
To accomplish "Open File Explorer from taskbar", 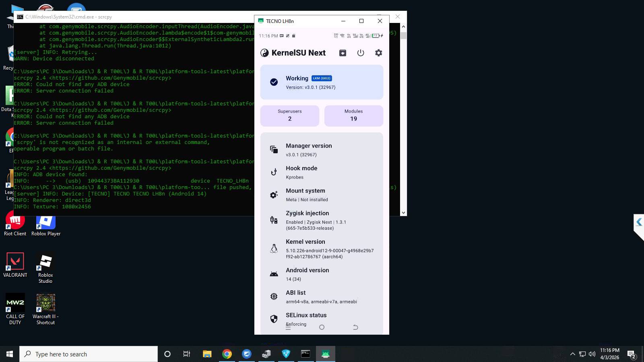I will click(x=207, y=354).
